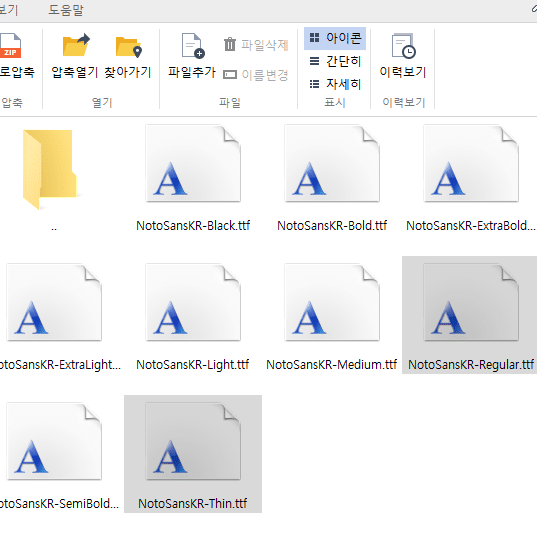This screenshot has height=549, width=537.
Task: Switch to 간단히 list view
Action: pyautogui.click(x=335, y=61)
